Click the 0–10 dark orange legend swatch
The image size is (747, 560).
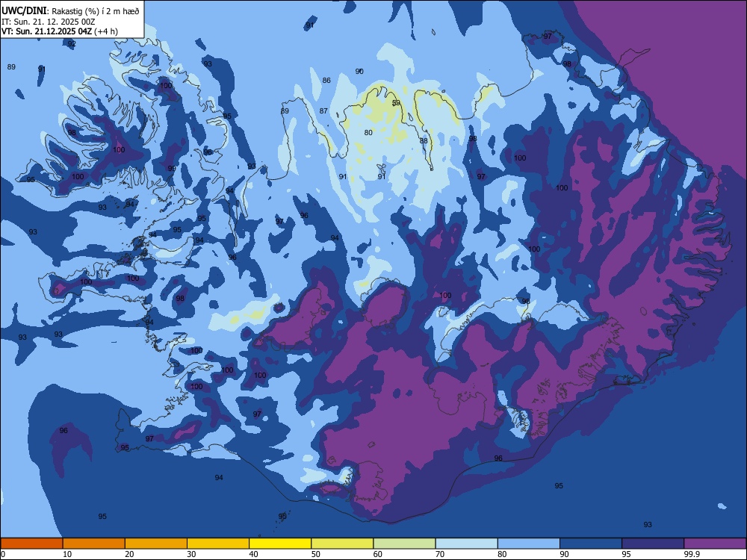[31, 544]
